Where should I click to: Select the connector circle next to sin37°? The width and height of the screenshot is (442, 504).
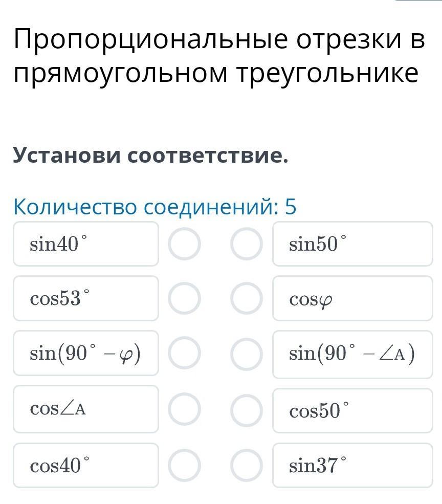pos(246,465)
